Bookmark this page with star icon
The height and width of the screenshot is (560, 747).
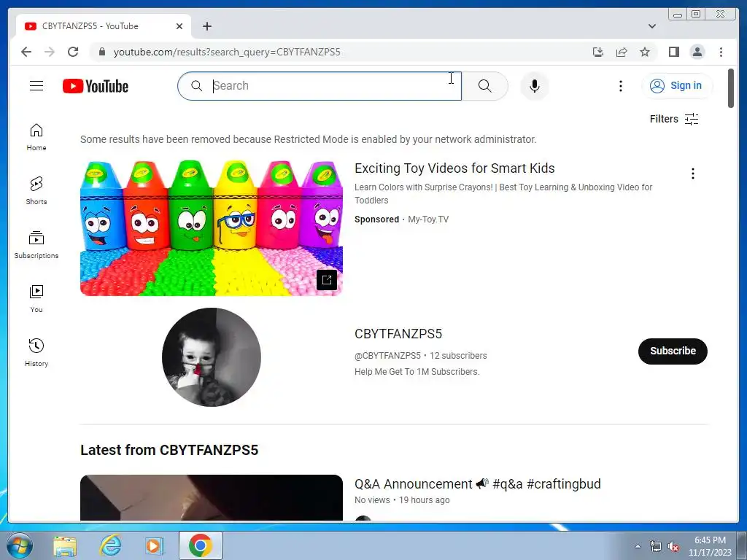pyautogui.click(x=645, y=52)
